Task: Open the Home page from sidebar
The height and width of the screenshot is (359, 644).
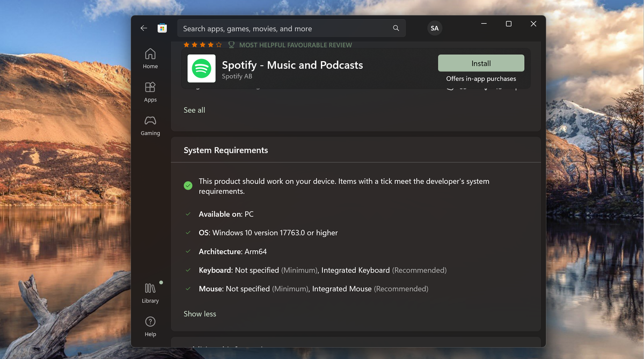Action: coord(150,58)
